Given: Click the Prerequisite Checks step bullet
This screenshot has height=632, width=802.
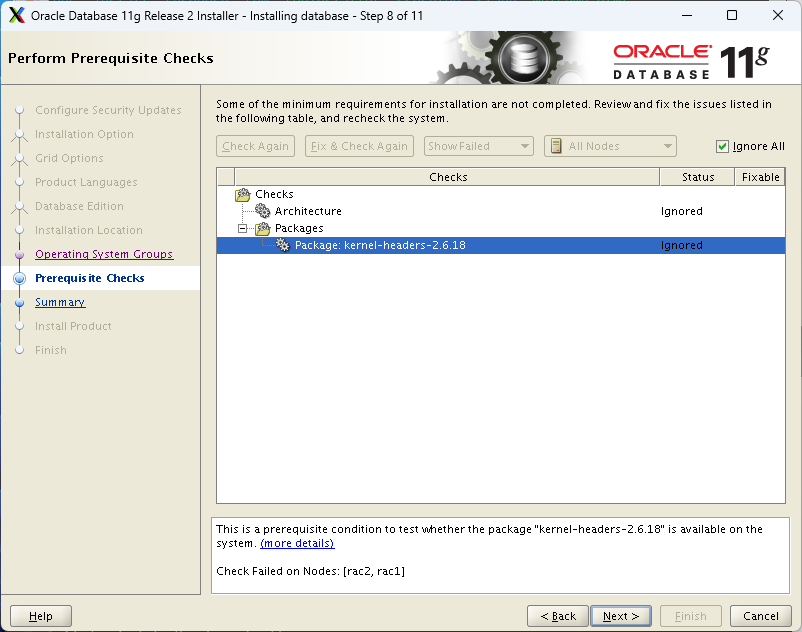Looking at the screenshot, I should point(19,278).
